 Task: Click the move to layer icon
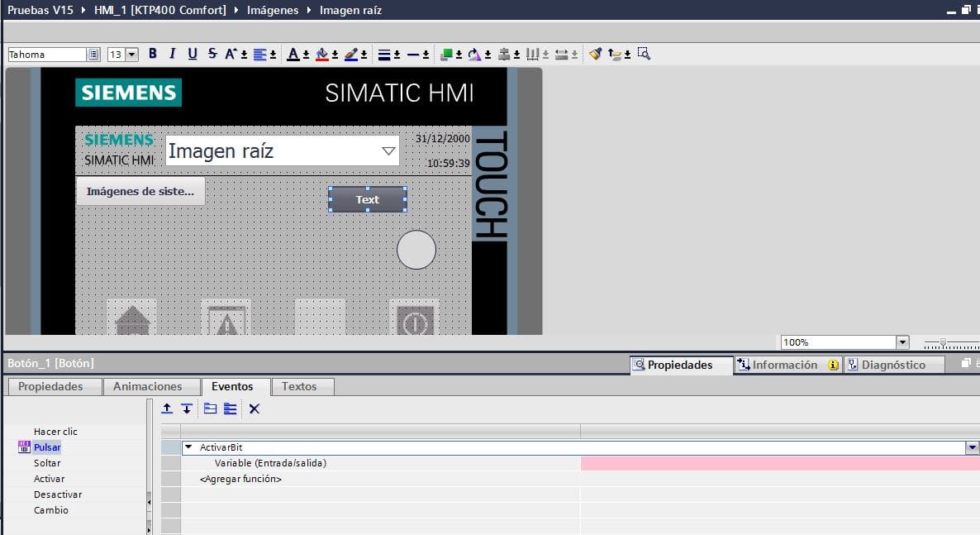[x=615, y=55]
